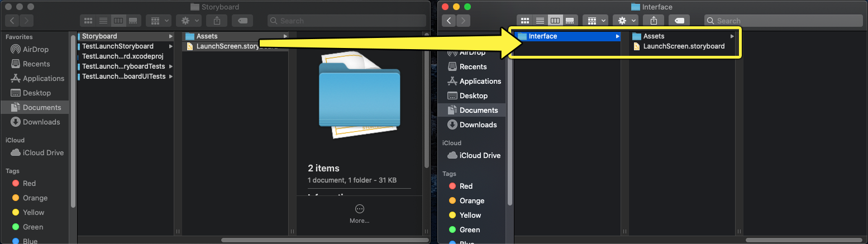This screenshot has height=244, width=868.
Task: Select icon view in left Storyboard window
Action: pyautogui.click(x=88, y=21)
